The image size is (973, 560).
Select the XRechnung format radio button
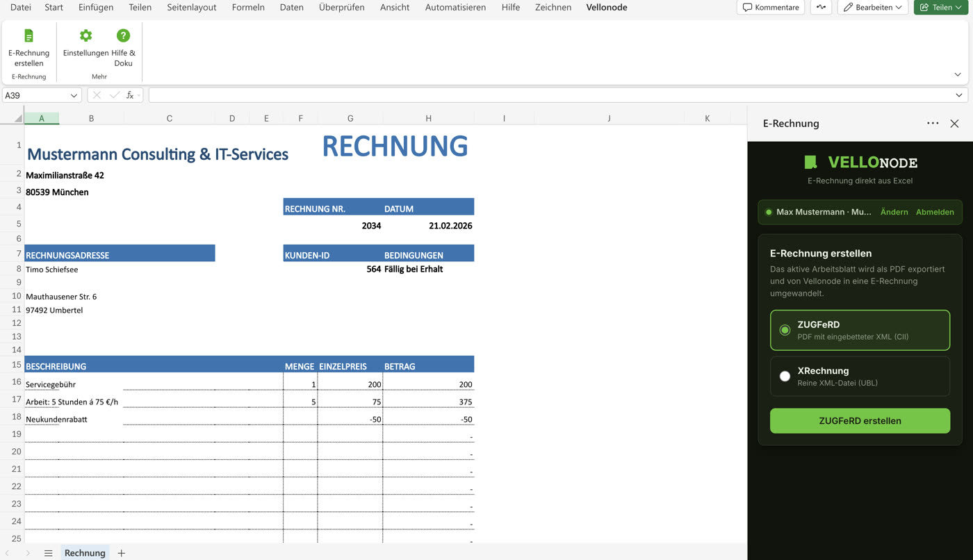coord(785,376)
